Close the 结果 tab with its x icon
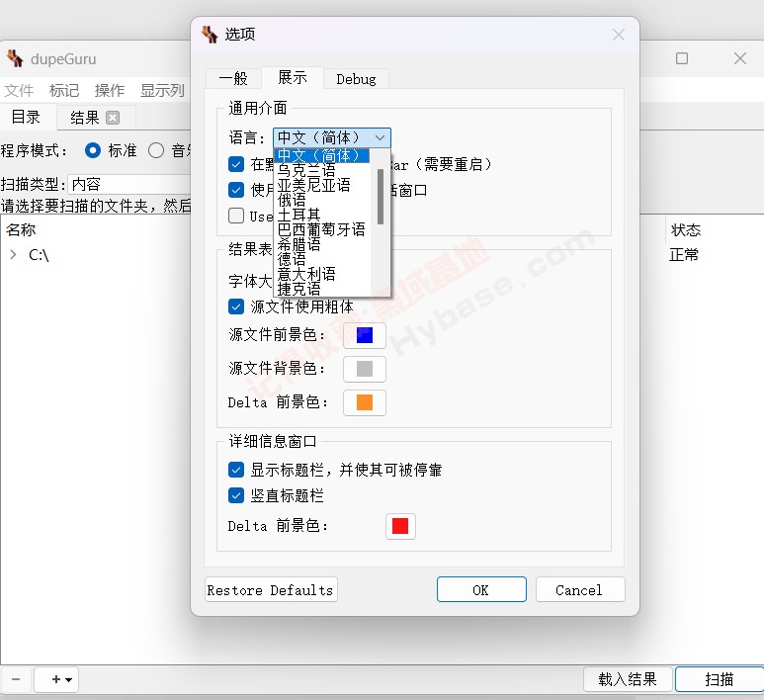Viewport: 764px width, 700px height. (113, 118)
